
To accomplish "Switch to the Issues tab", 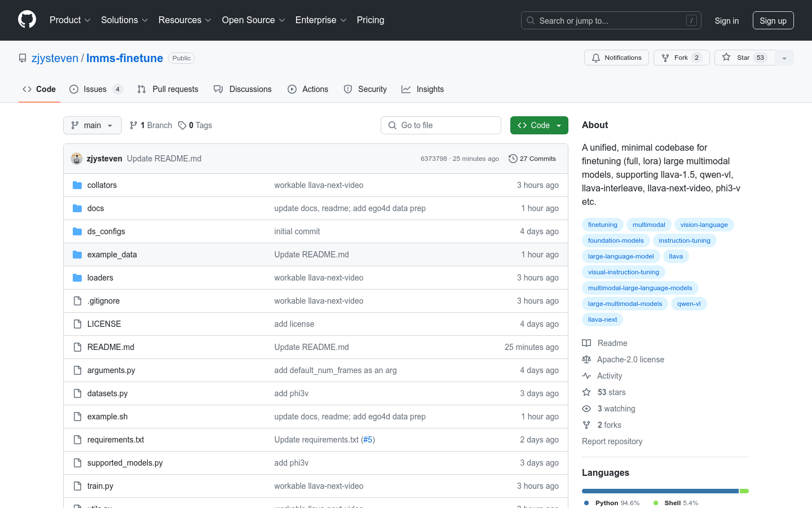I will (96, 89).
